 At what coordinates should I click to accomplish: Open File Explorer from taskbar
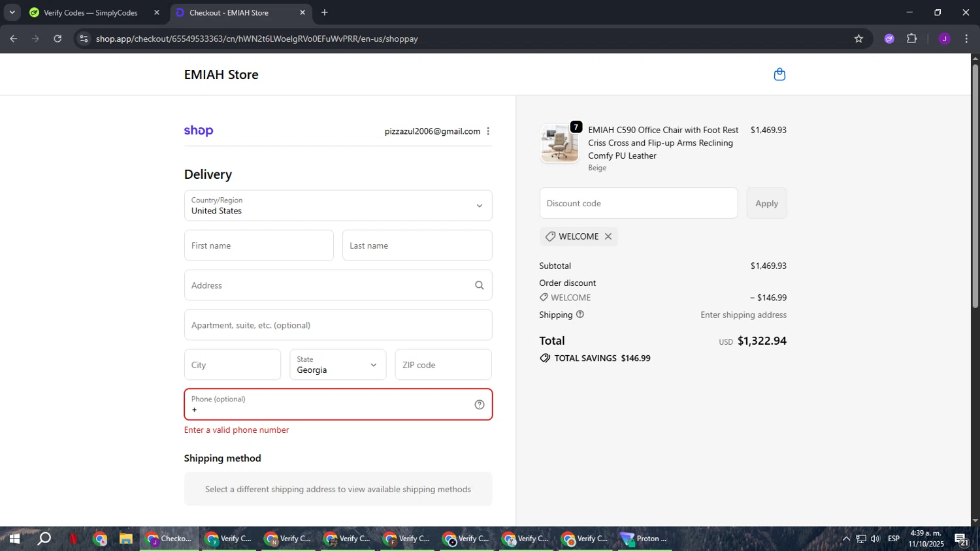(126, 539)
